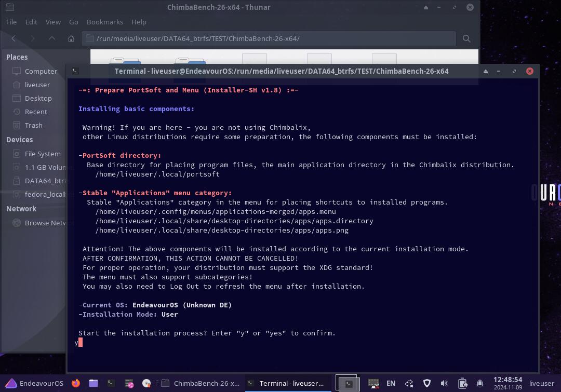
Task: Click the workspace switcher in panel
Action: pyautogui.click(x=348, y=383)
